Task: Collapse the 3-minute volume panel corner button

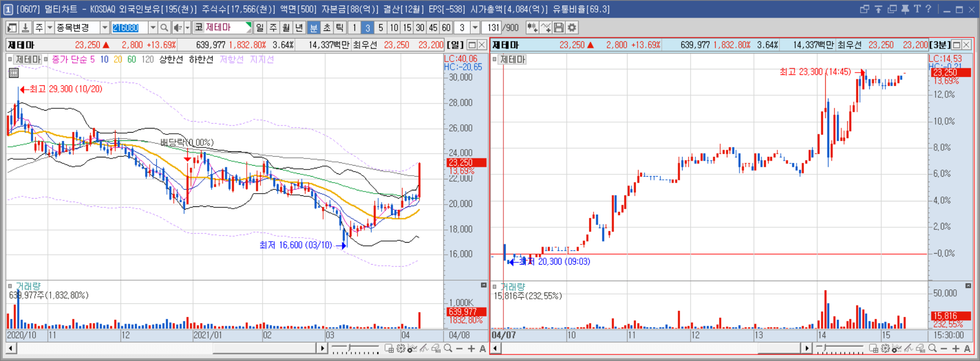Action: click(x=968, y=285)
